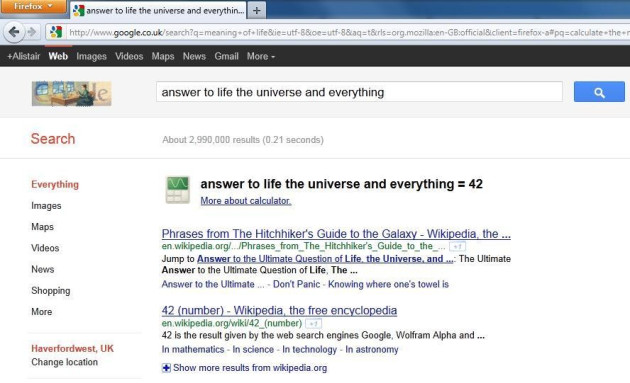Click +1 button beside 42 (number) result

pos(313,324)
